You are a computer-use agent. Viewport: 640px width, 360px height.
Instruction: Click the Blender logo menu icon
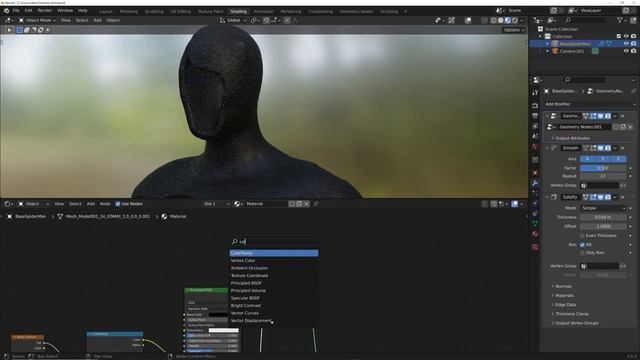(6, 10)
